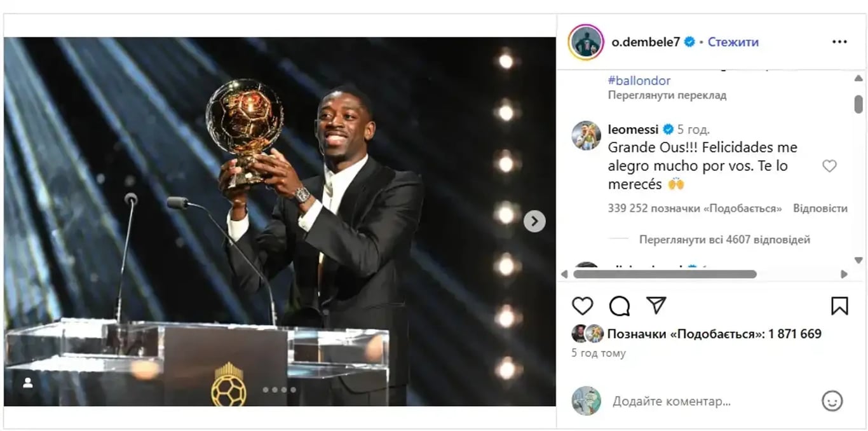Go to next photo with right arrow
Image resolution: width=868 pixels, height=431 pixels.
coord(534,221)
